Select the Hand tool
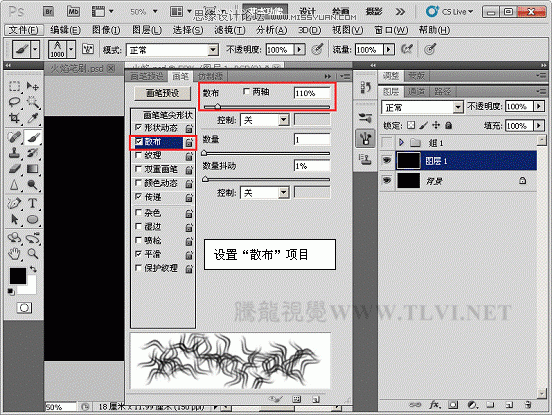Image resolution: width=552 pixels, height=415 pixels. [14, 253]
